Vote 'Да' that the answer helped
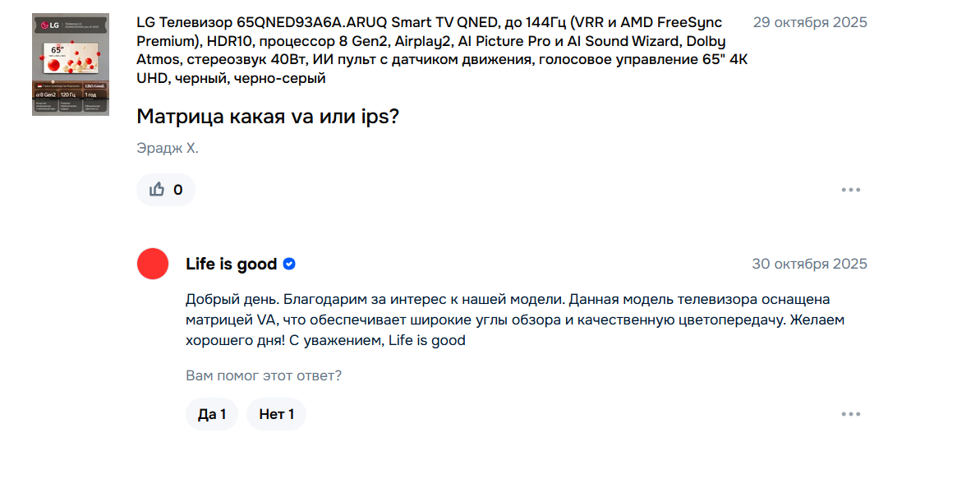The height and width of the screenshot is (488, 980). (212, 414)
